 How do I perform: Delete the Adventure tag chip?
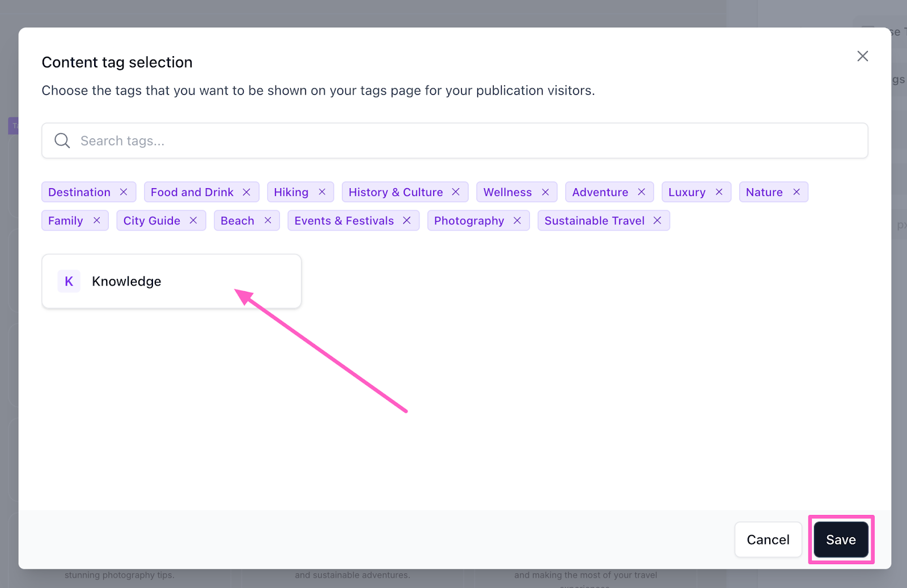pos(642,192)
